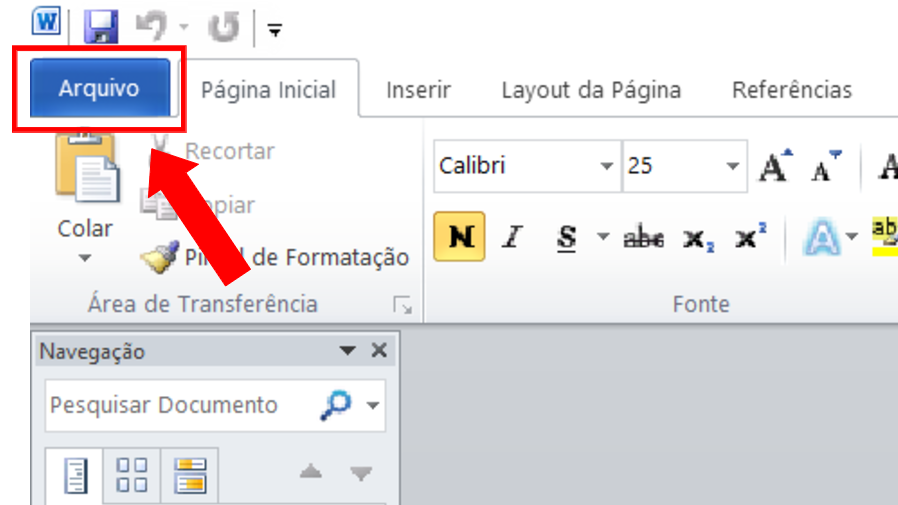Switch to the Inserir tab
The image size is (898, 505).
(419, 90)
